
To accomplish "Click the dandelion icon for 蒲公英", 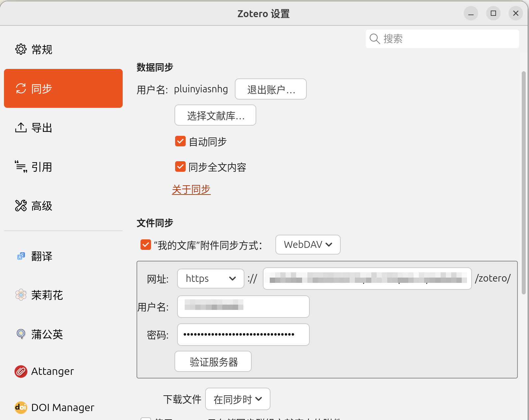I will tap(21, 334).
